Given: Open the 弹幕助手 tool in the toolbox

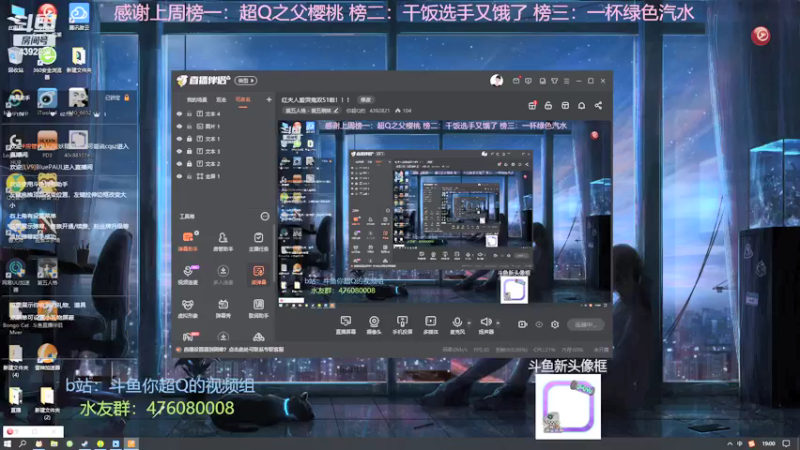Looking at the screenshot, I should pyautogui.click(x=188, y=241).
